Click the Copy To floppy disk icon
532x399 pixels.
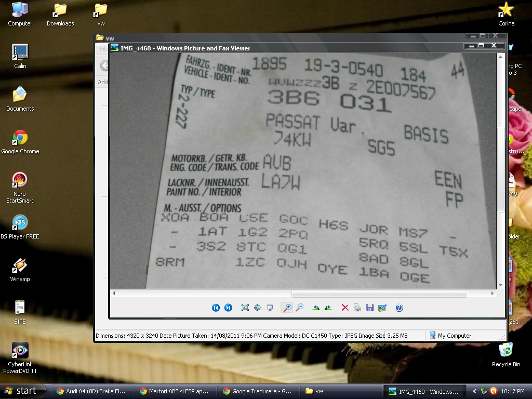(x=370, y=308)
